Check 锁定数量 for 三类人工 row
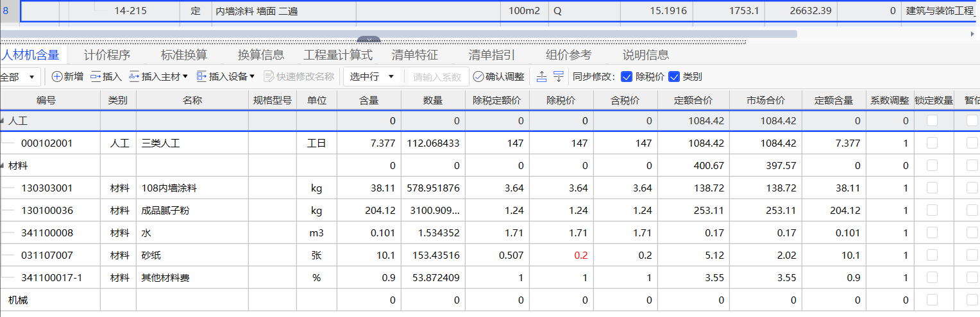The width and height of the screenshot is (980, 317). [932, 143]
